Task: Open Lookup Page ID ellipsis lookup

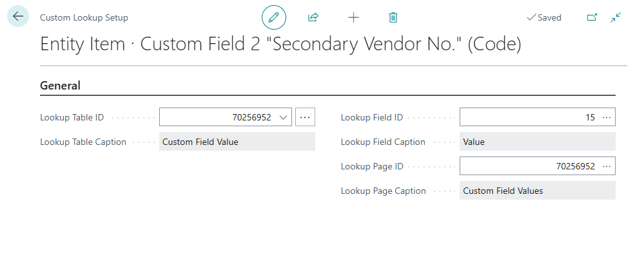Action: click(x=606, y=166)
